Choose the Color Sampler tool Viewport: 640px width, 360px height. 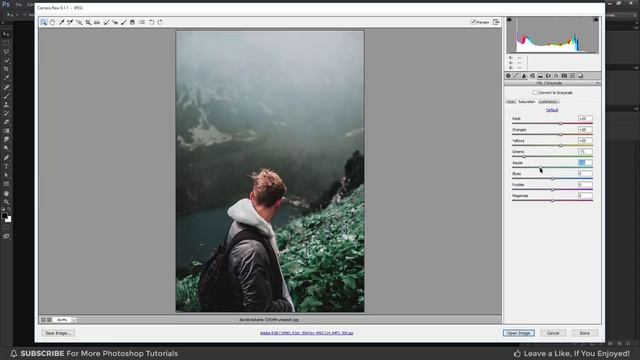[x=70, y=22]
